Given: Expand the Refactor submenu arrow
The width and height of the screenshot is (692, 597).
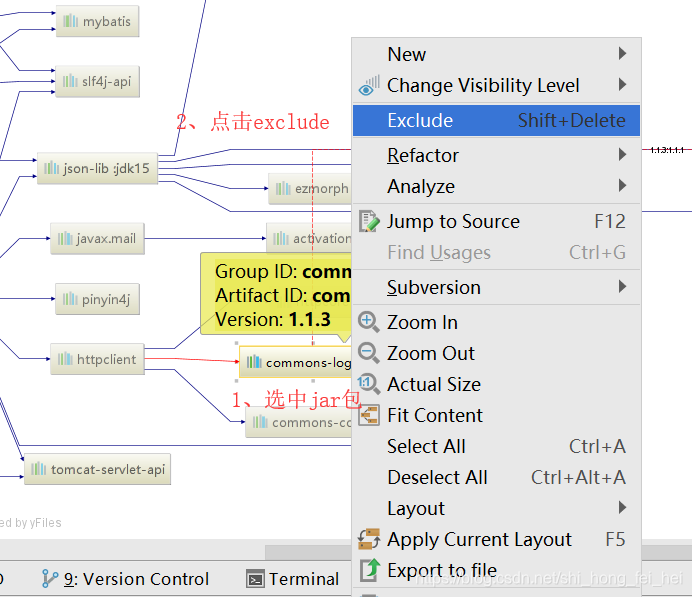Looking at the screenshot, I should (622, 154).
